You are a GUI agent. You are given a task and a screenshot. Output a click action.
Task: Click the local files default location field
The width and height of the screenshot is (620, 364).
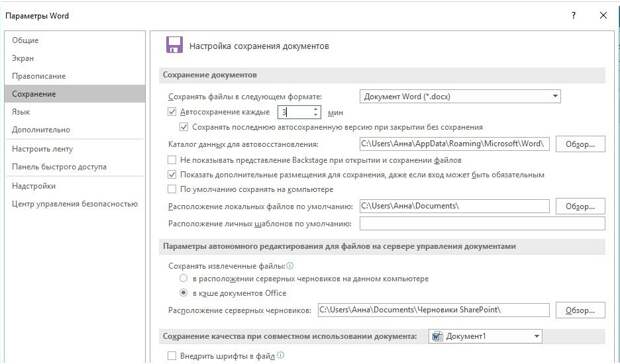[x=454, y=206]
